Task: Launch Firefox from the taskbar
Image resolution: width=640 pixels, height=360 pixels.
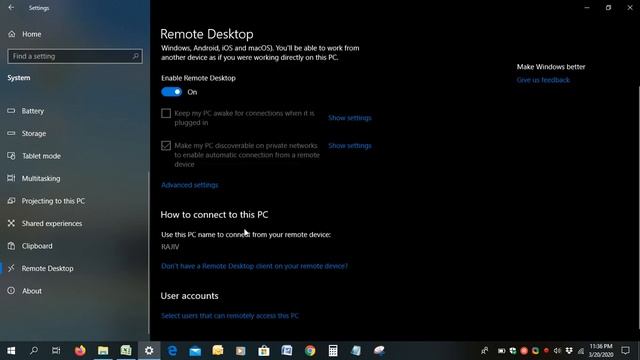Action: [80, 351]
